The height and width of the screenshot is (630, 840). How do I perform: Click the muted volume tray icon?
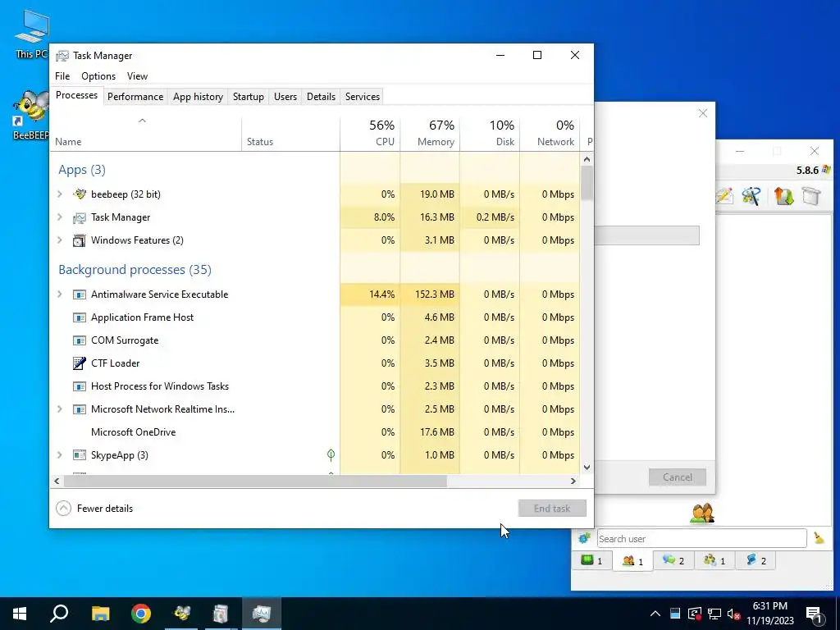(734, 614)
